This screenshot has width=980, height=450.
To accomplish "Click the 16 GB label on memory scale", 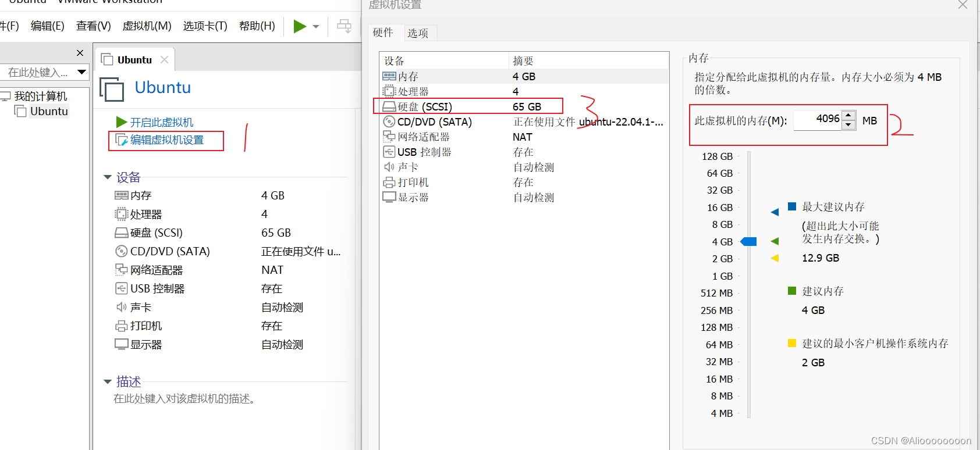I will (x=720, y=208).
